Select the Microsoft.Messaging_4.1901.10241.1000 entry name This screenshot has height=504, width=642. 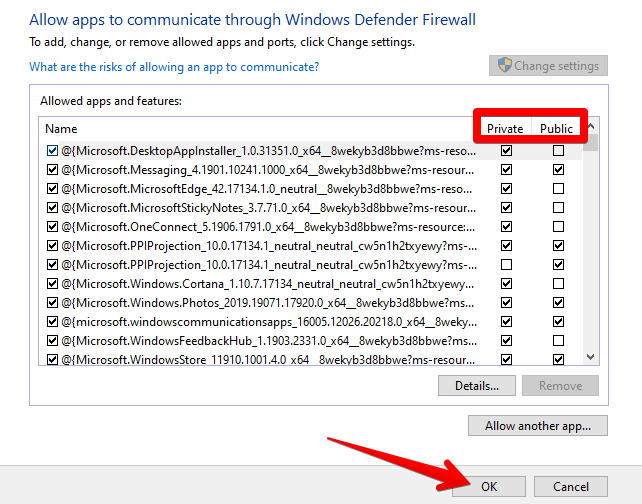point(268,170)
